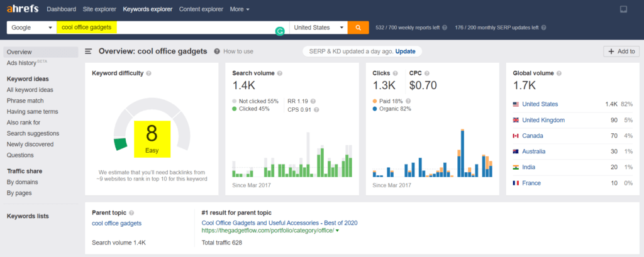The width and height of the screenshot is (644, 257).
Task: Click the Global volume help icon
Action: [559, 74]
